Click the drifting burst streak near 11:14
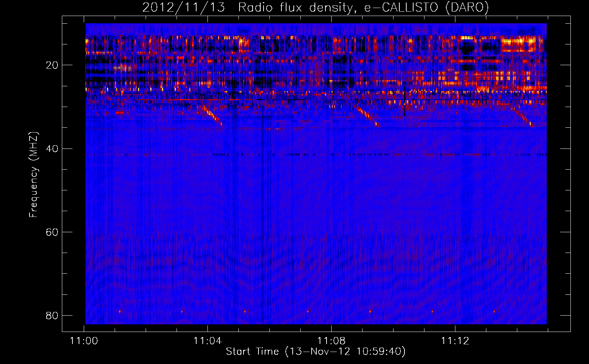Viewport: 589px width, 364px height. point(523,116)
